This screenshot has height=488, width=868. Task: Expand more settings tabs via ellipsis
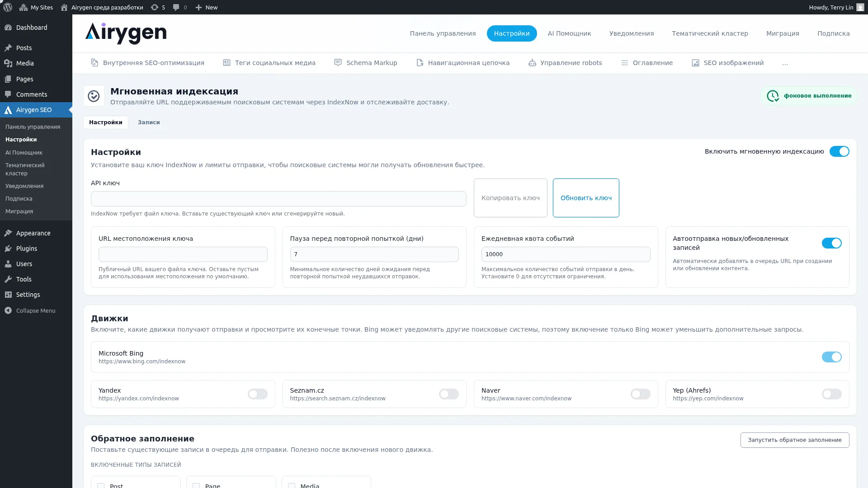pos(785,63)
